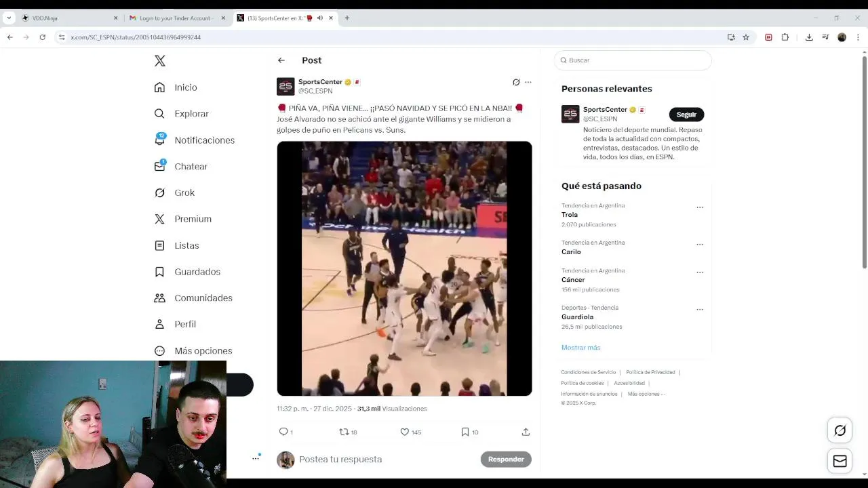The height and width of the screenshot is (488, 868).
Task: Open SportsCenter profile avatar on the post
Action: click(285, 86)
